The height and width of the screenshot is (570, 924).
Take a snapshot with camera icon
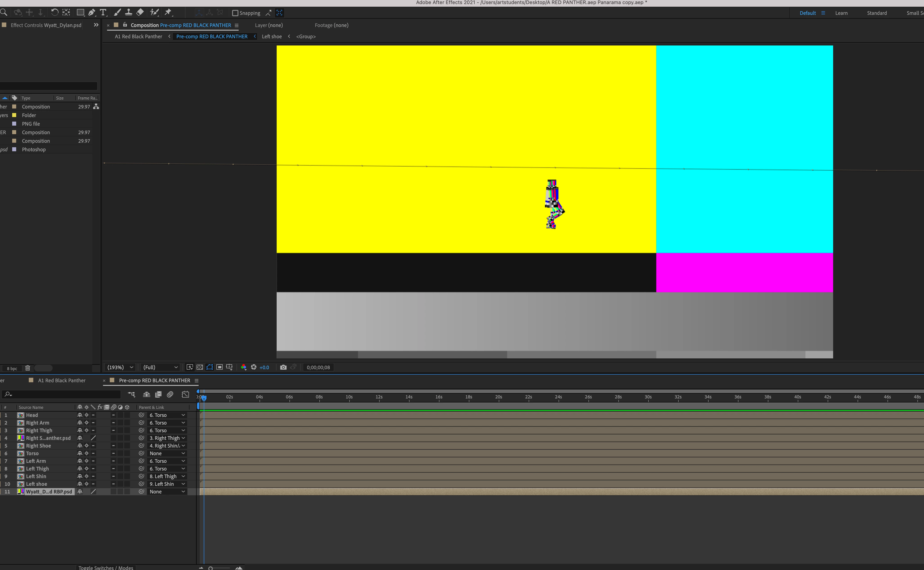point(283,367)
